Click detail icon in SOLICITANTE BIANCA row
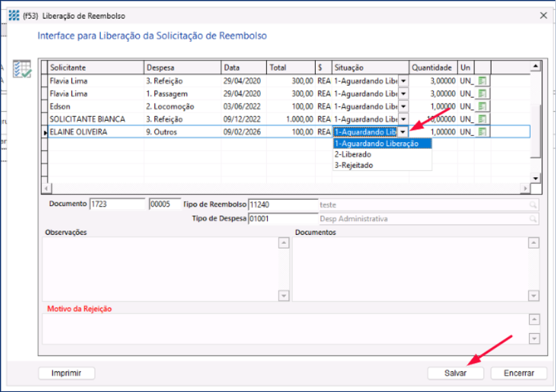Viewport: 556px width, 392px height. (483, 119)
